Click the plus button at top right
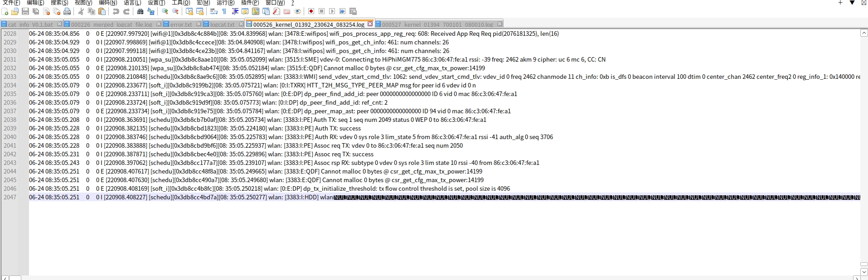Screen dimensions: 868x280 840,3
